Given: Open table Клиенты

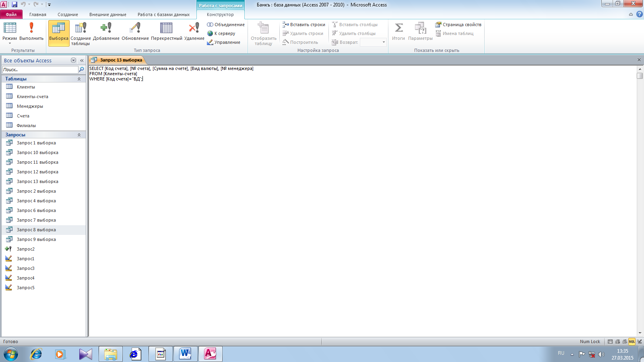Looking at the screenshot, I should [43, 87].
